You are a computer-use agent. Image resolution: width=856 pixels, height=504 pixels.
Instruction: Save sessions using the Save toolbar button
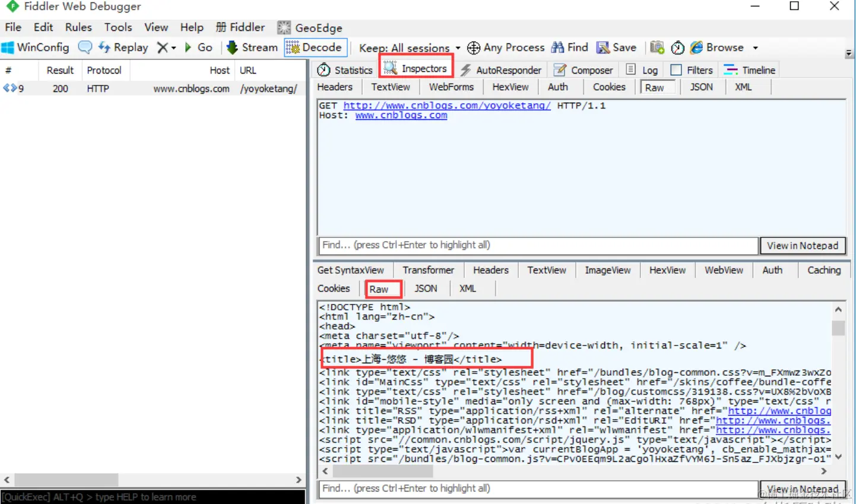point(616,47)
